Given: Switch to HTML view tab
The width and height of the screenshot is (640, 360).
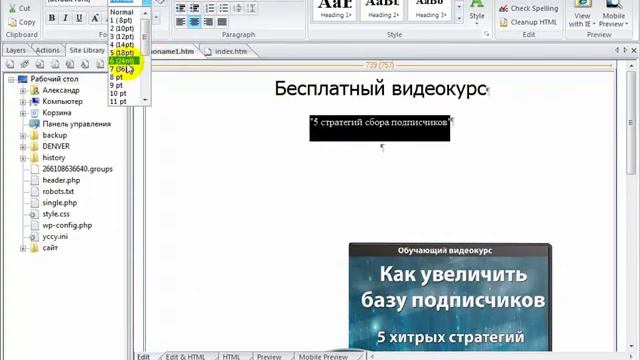Looking at the screenshot, I should pyautogui.click(x=231, y=356).
